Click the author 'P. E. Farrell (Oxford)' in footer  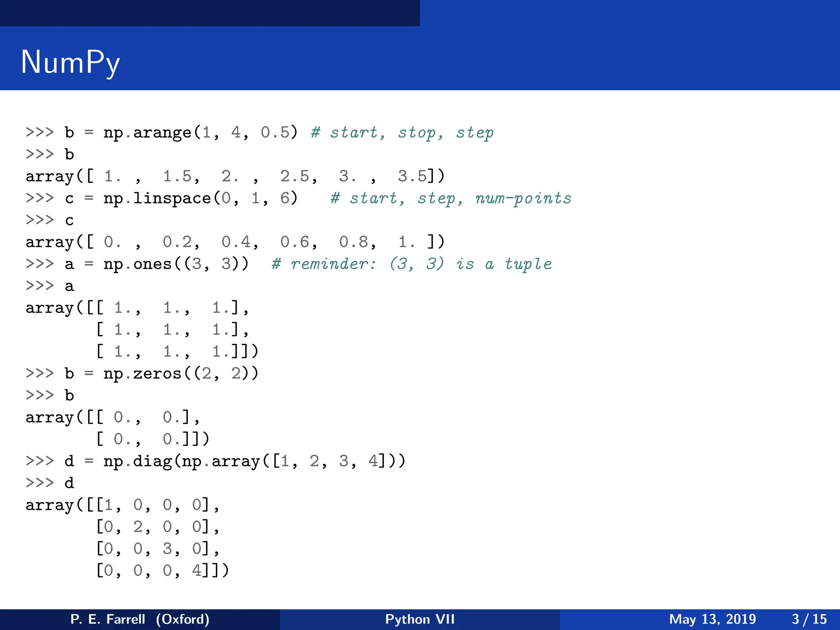coord(140,619)
